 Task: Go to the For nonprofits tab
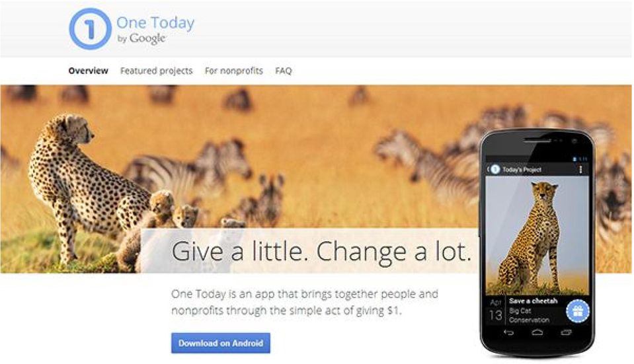tap(234, 71)
